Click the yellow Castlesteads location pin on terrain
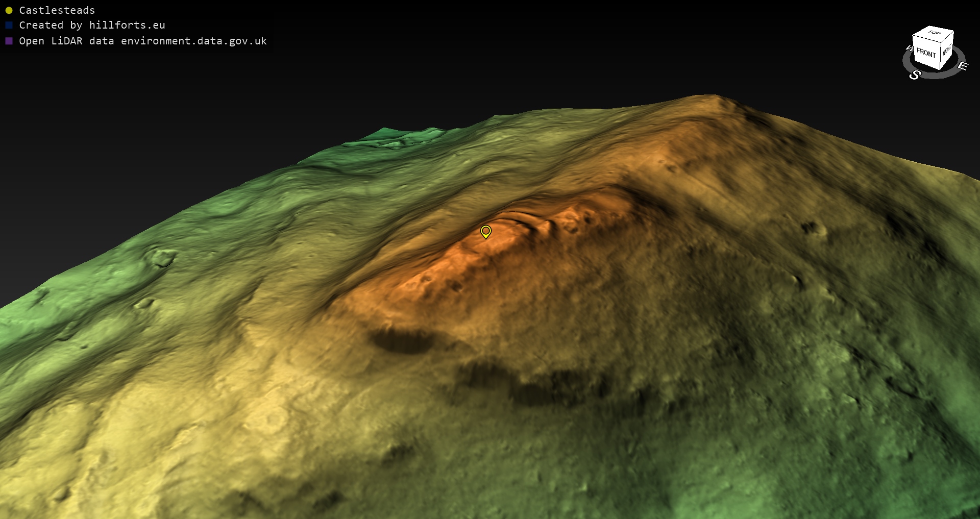The image size is (980, 519). pyautogui.click(x=486, y=232)
